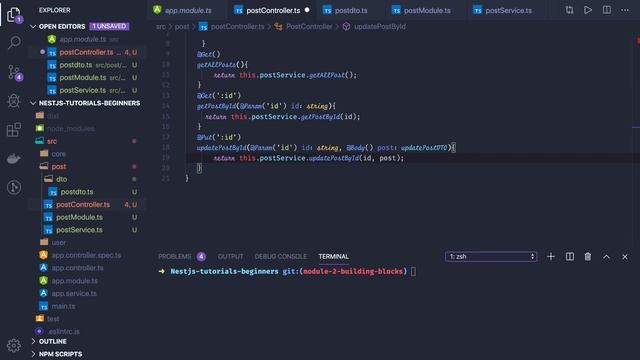Click the updatePostById breadcrumb segment
This screenshot has height=360, width=640.
380,27
